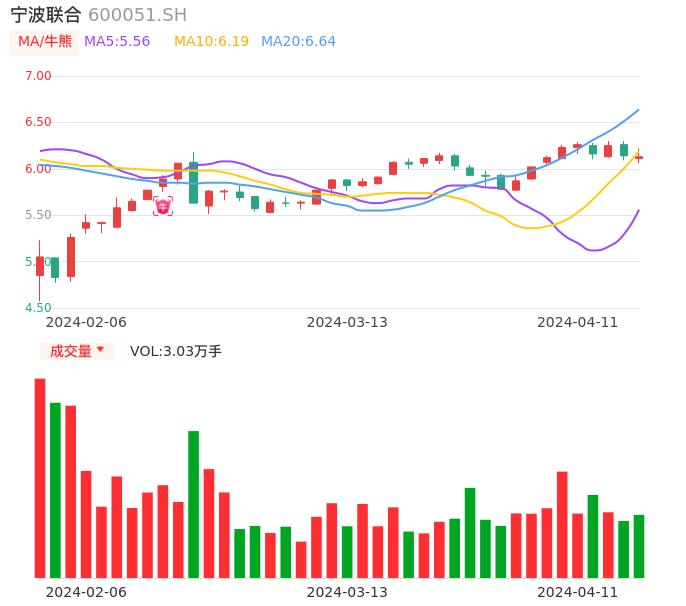Click the stock code 600051.SH

click(x=138, y=15)
